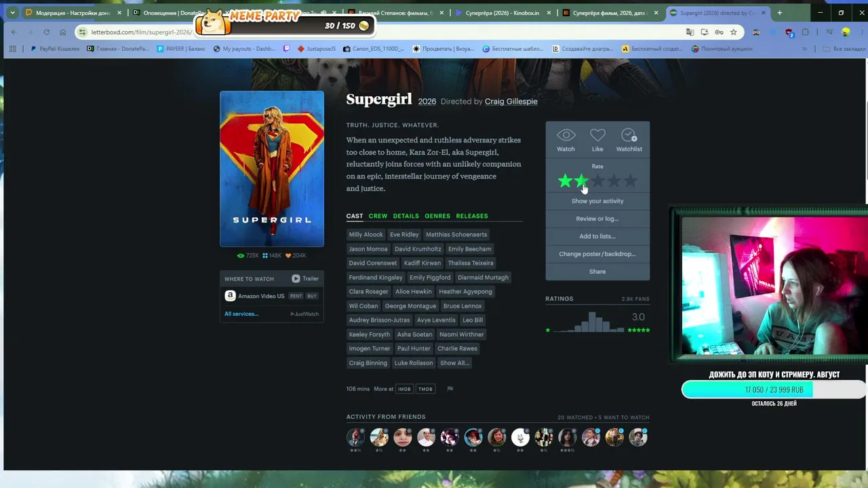
Task: Open the IMDb page button
Action: [405, 389]
